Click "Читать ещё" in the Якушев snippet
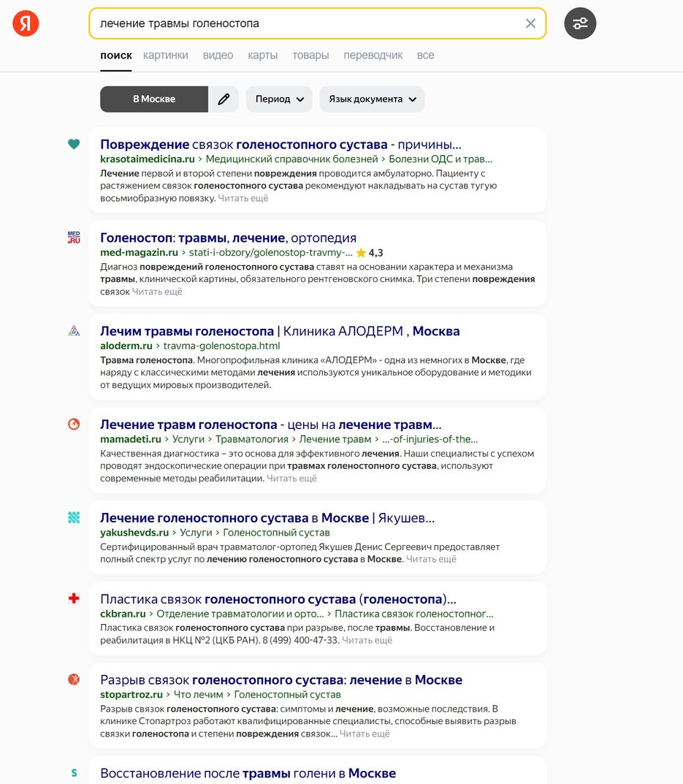The width and height of the screenshot is (683, 784). coord(431,559)
